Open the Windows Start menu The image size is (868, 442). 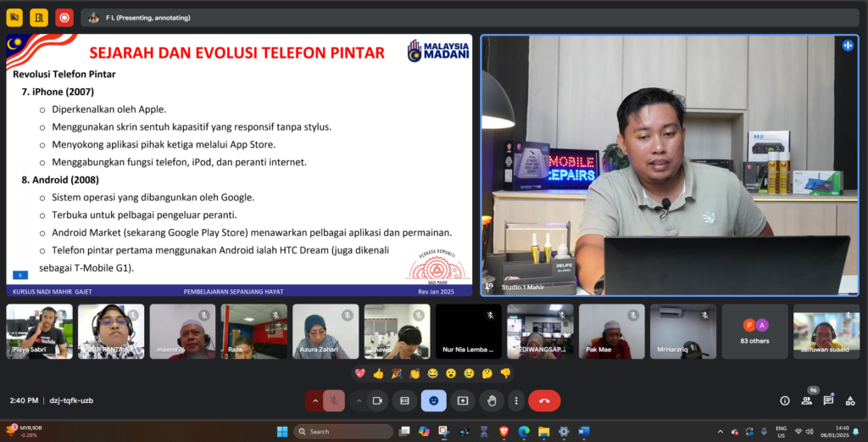click(x=282, y=432)
